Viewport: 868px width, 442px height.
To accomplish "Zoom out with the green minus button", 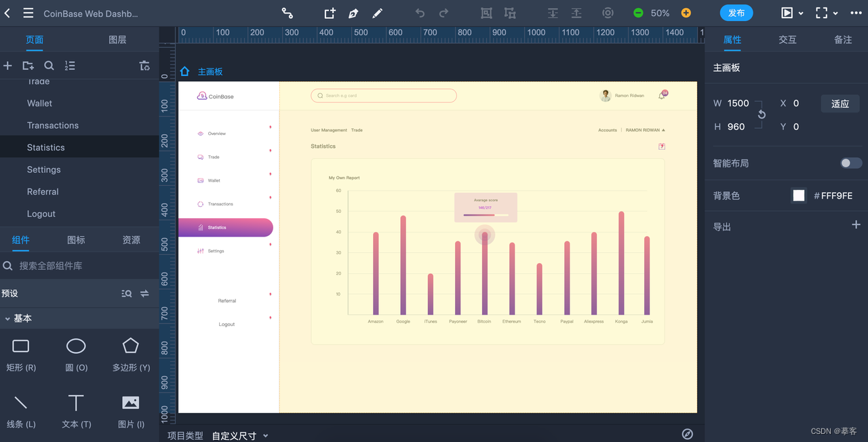I will tap(638, 13).
